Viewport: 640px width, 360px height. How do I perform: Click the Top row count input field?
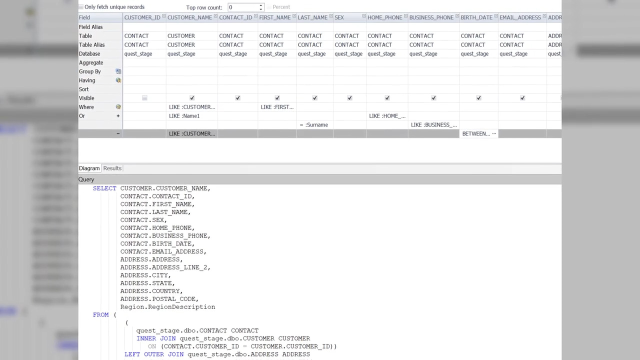pos(243,7)
